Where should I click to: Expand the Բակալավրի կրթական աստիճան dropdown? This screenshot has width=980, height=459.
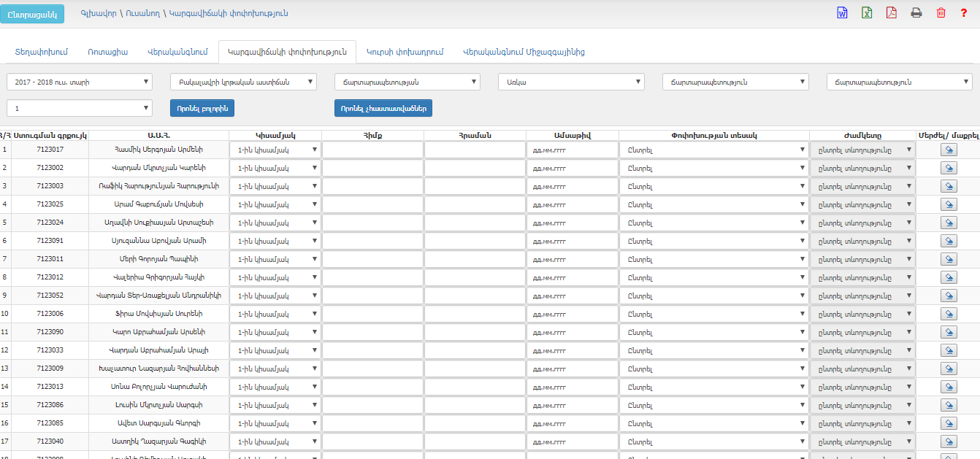243,82
